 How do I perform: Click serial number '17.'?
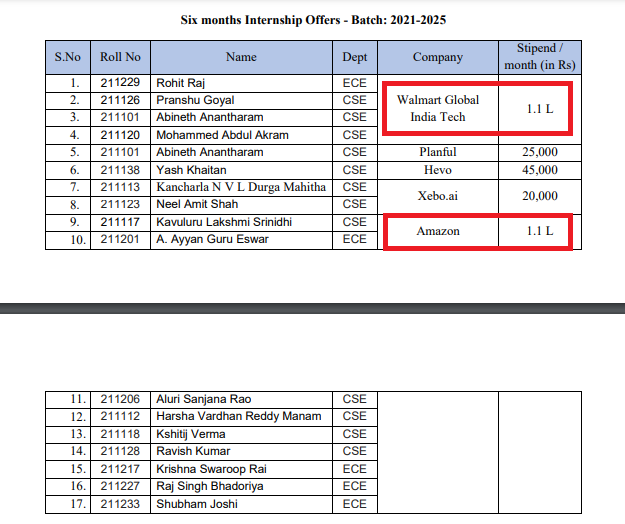click(78, 504)
